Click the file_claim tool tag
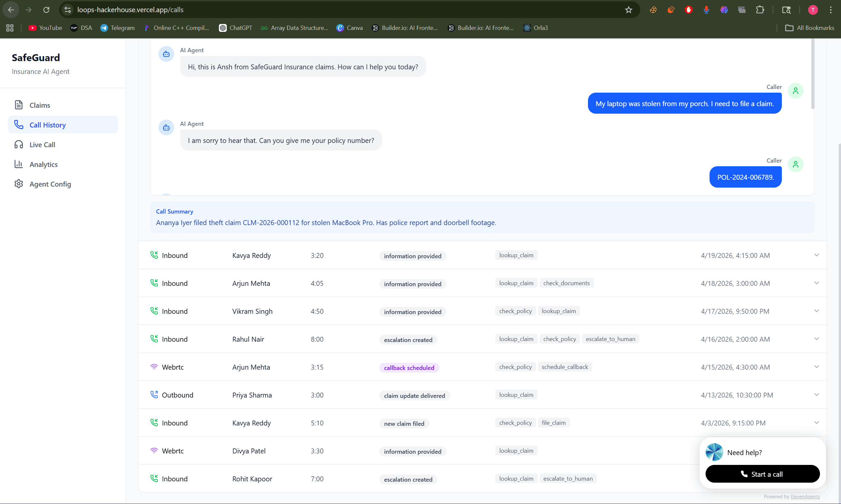 (554, 423)
